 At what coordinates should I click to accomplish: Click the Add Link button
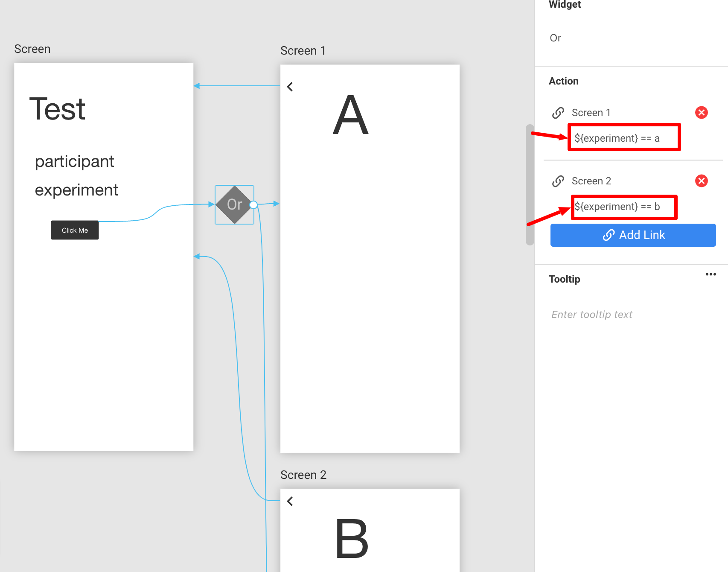[x=633, y=235]
